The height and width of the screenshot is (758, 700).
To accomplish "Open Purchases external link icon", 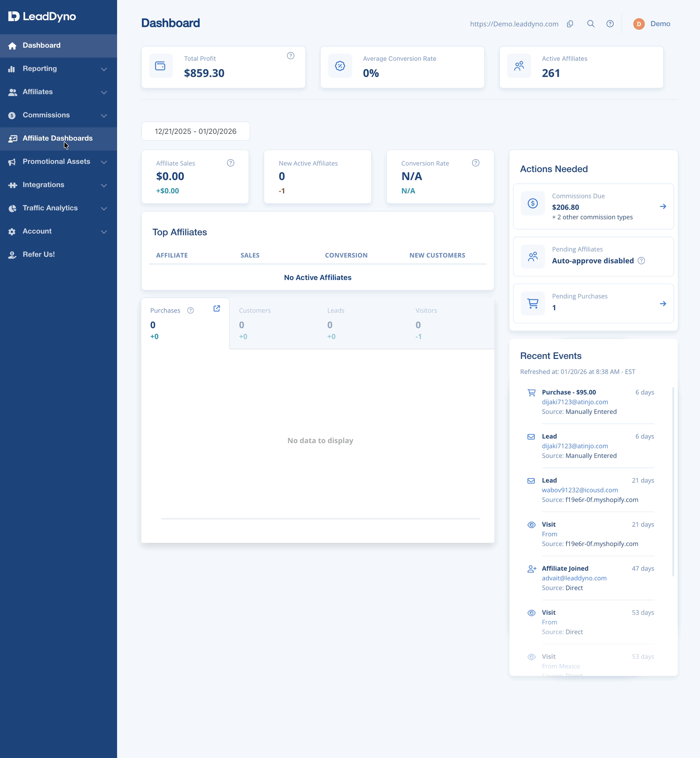I will coord(217,308).
